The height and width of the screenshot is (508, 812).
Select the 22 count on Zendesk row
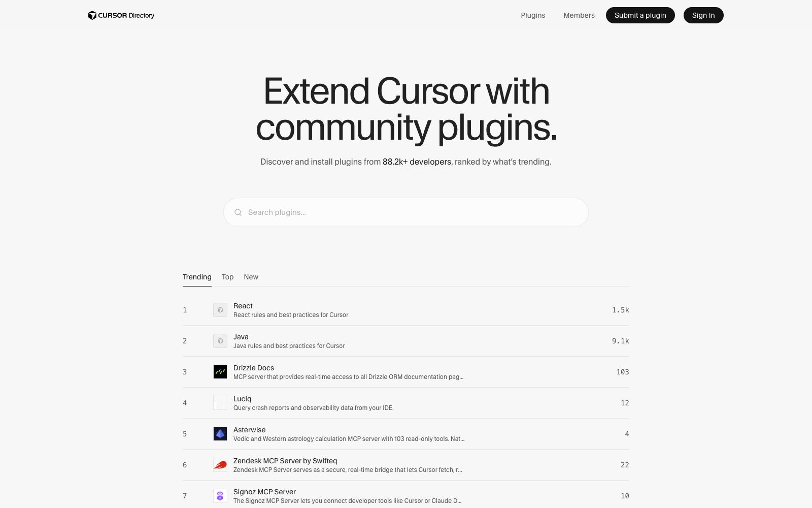pos(625,465)
